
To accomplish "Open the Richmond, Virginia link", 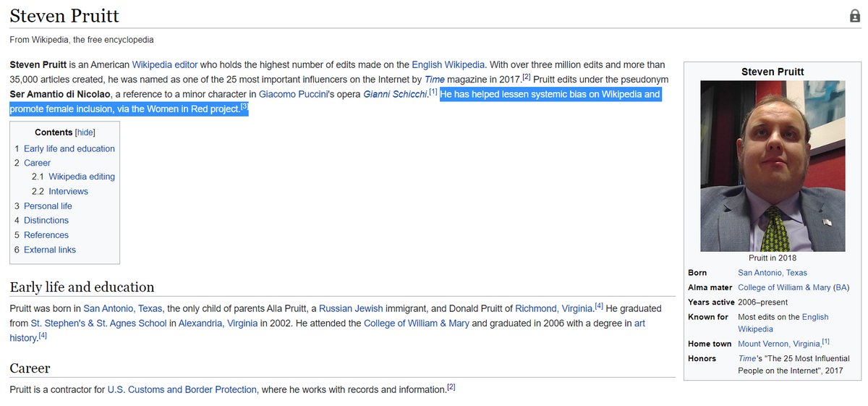I will pos(553,308).
